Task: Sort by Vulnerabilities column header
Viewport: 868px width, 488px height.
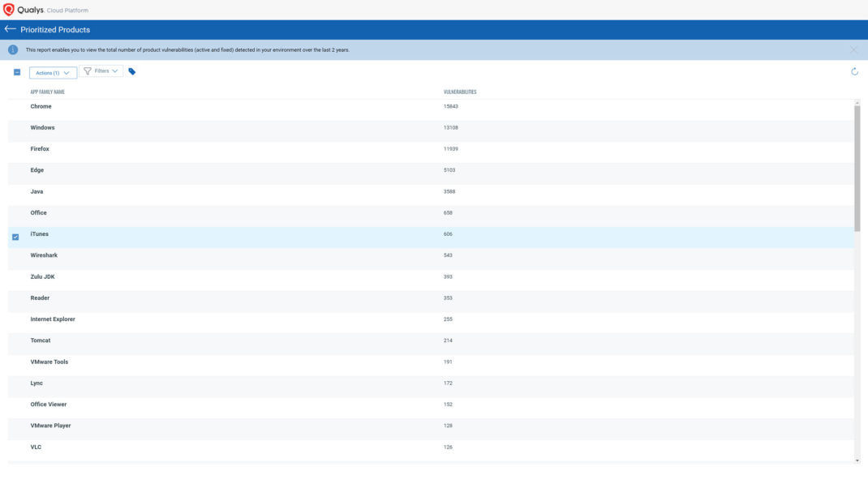Action: click(460, 92)
